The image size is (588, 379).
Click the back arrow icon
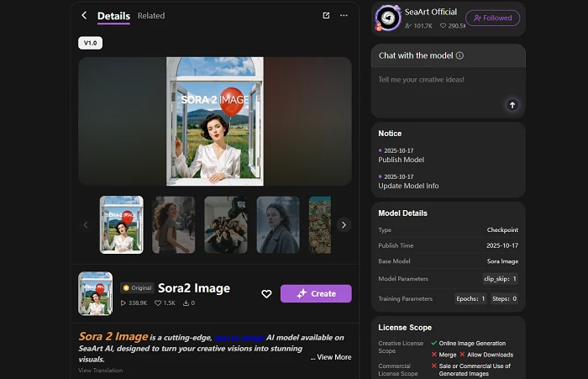tap(84, 15)
